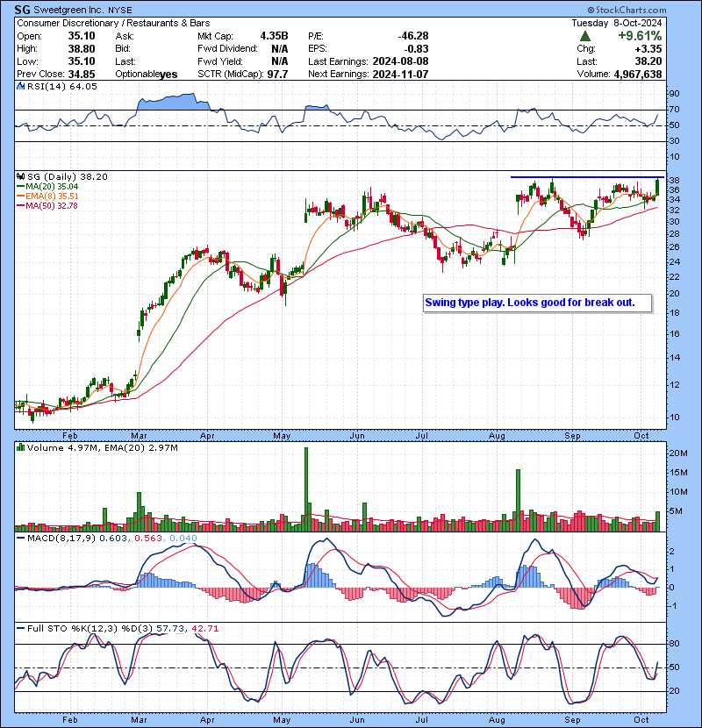Viewport: 702px width, 728px height.
Task: Click the StockCharts.com watermark link
Action: click(627, 10)
